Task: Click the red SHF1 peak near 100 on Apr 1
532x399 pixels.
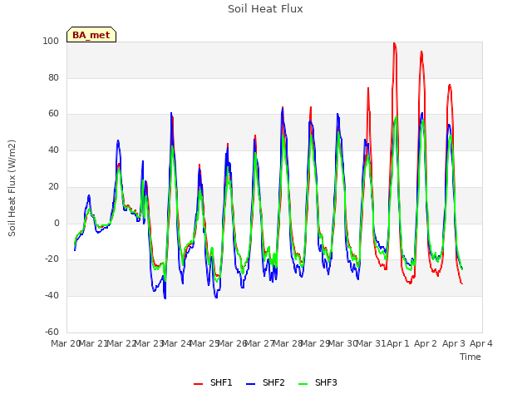Action: [x=394, y=43]
